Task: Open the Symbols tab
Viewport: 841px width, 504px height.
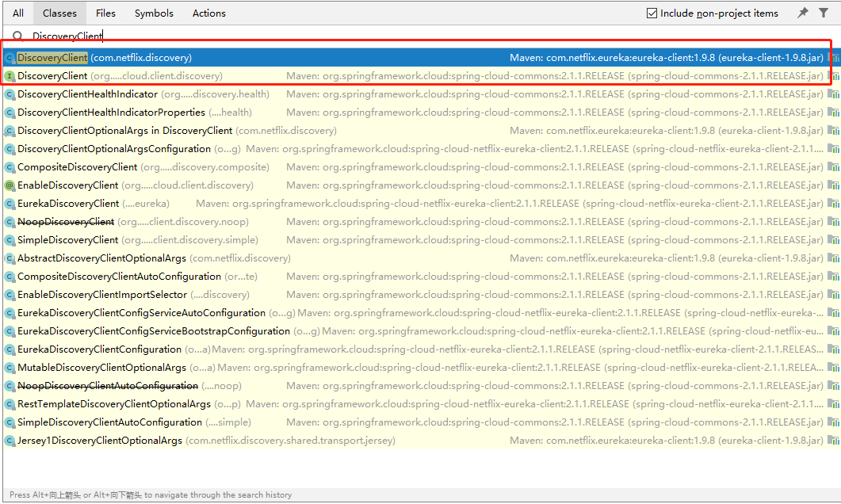Action: click(x=154, y=13)
